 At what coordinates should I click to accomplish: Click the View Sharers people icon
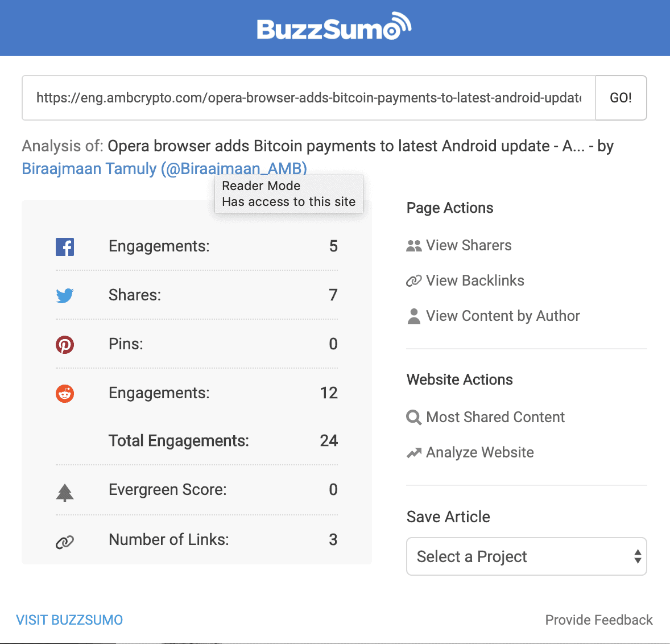pyautogui.click(x=413, y=245)
